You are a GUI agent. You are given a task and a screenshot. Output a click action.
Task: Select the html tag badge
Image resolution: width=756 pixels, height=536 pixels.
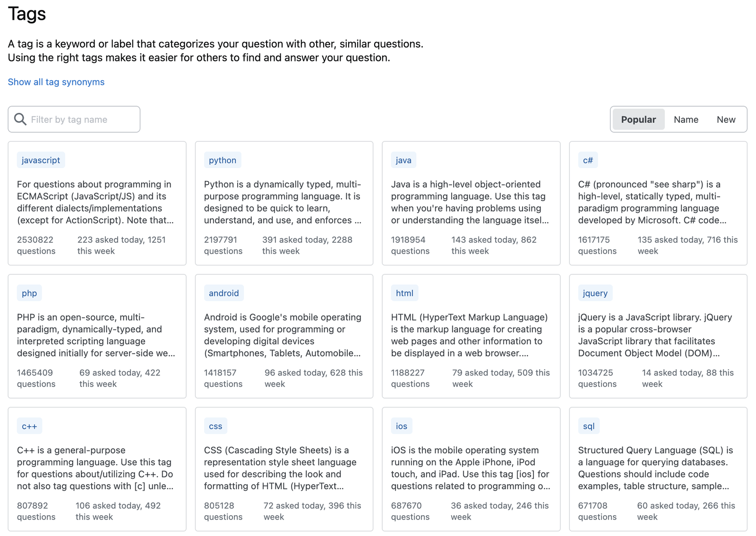click(404, 293)
